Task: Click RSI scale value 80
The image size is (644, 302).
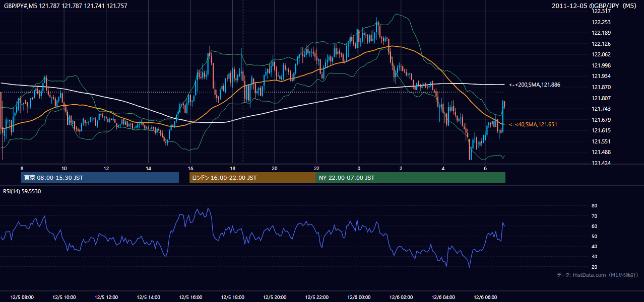Action: [594, 206]
